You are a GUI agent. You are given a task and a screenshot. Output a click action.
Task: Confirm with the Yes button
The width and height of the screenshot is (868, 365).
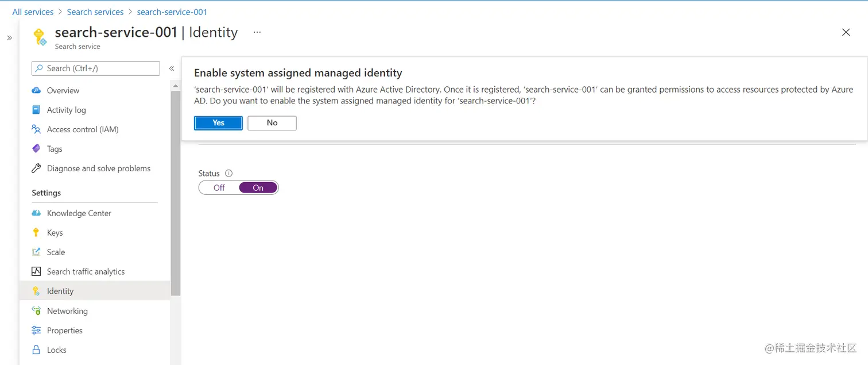(218, 123)
